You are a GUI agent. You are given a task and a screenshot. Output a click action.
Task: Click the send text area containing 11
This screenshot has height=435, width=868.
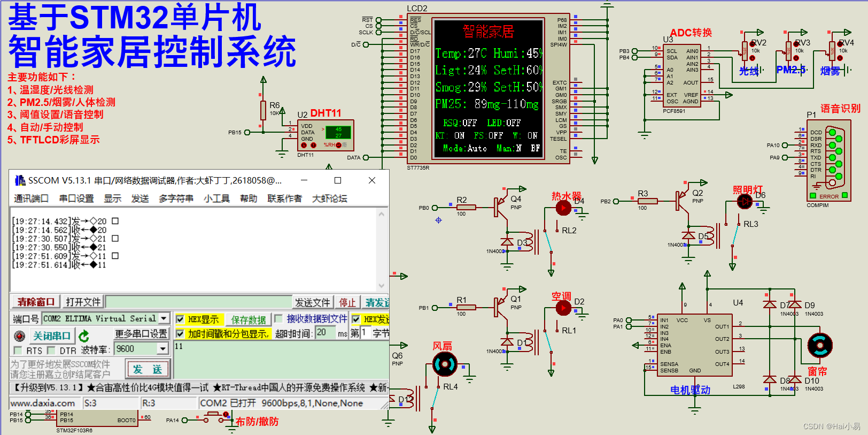(x=282, y=360)
